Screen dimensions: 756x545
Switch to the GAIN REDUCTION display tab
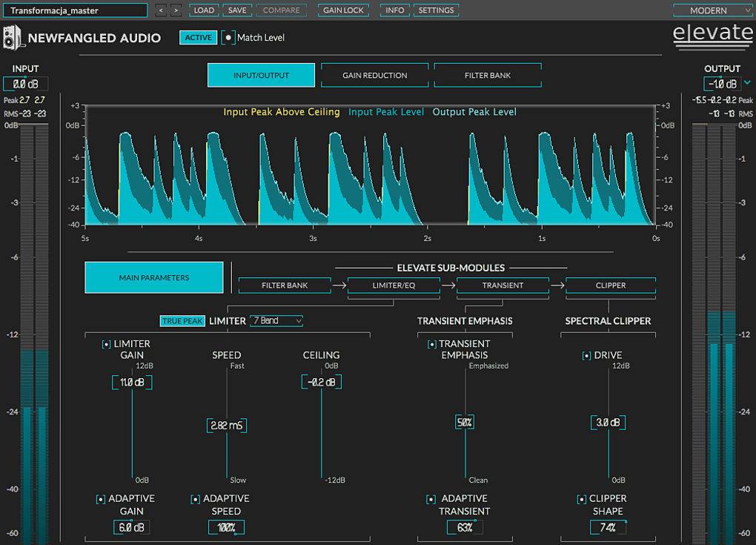tap(374, 75)
